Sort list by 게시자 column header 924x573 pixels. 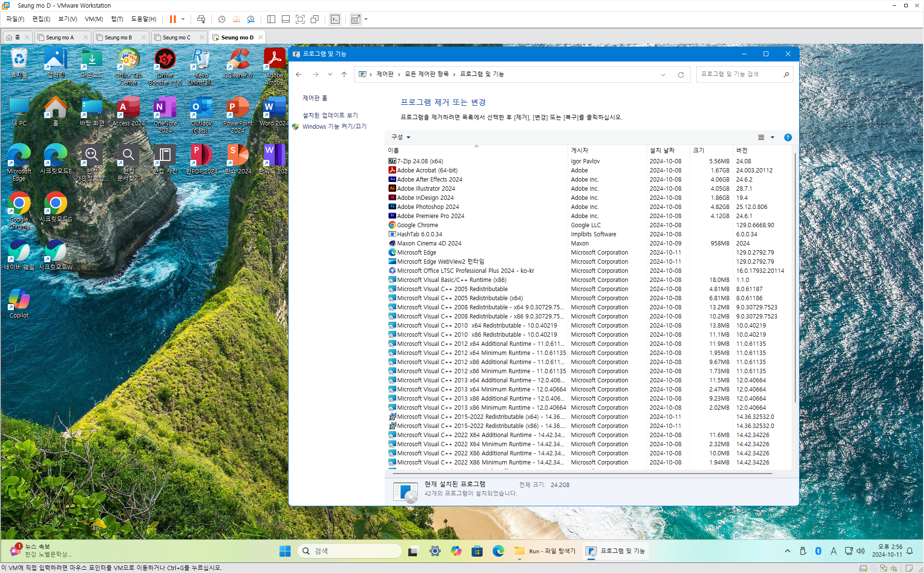click(607, 150)
